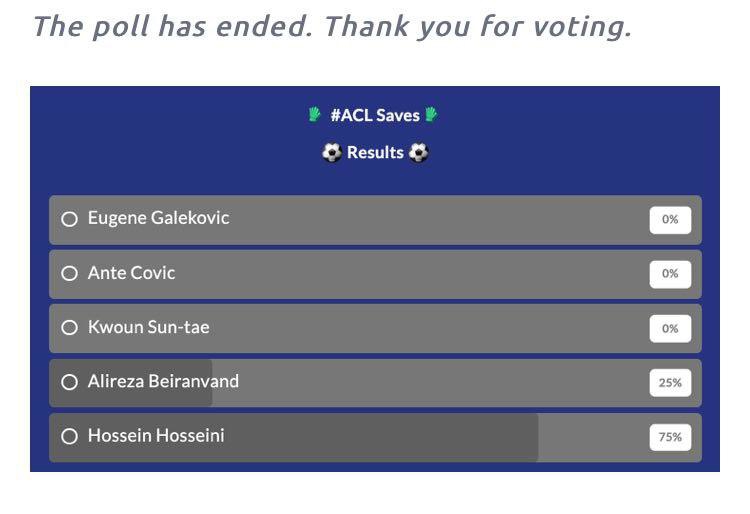Click the Hossein Hosseini name label

click(x=156, y=436)
